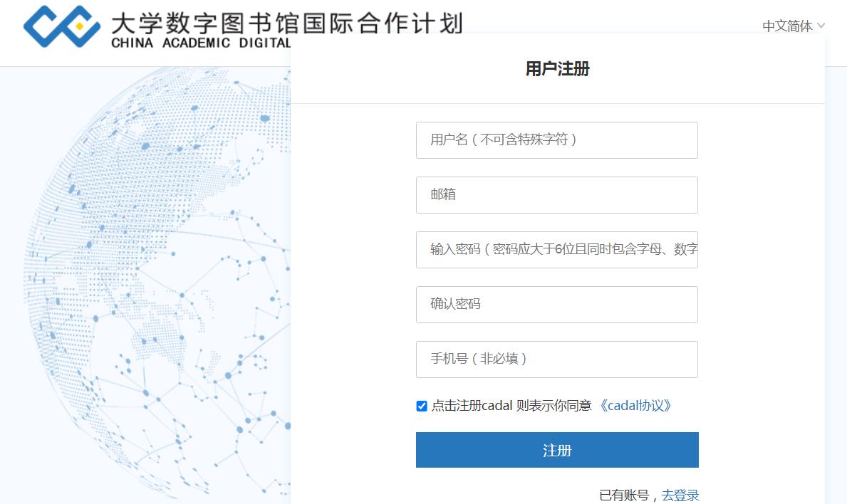Focus the 用户名 username input field

click(x=556, y=140)
